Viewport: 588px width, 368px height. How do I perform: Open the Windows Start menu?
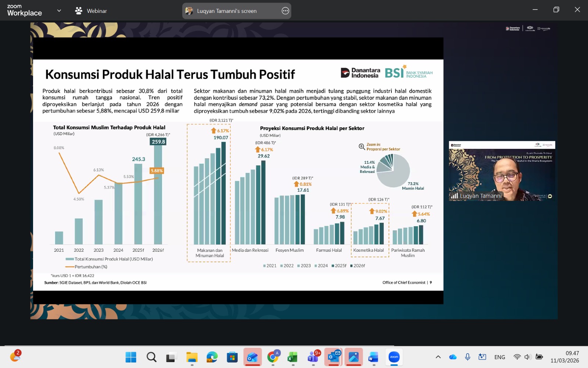pyautogui.click(x=131, y=357)
